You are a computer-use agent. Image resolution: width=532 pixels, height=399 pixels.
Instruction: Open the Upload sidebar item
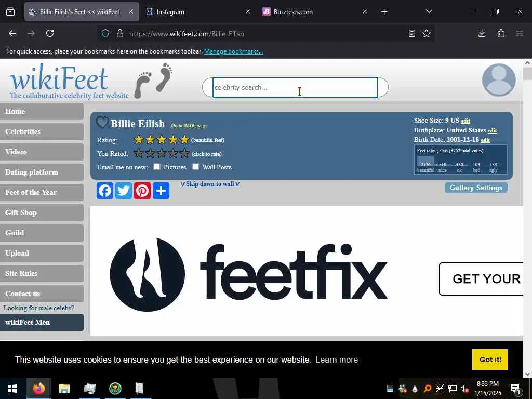[x=42, y=253]
